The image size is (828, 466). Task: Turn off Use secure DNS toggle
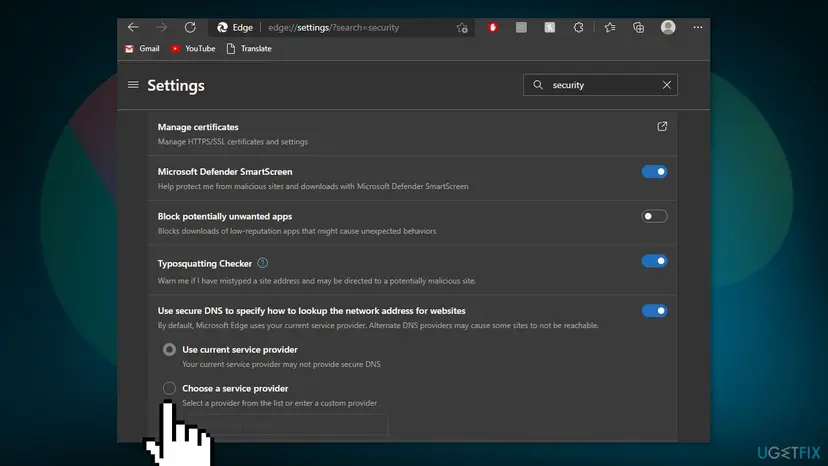(x=654, y=311)
